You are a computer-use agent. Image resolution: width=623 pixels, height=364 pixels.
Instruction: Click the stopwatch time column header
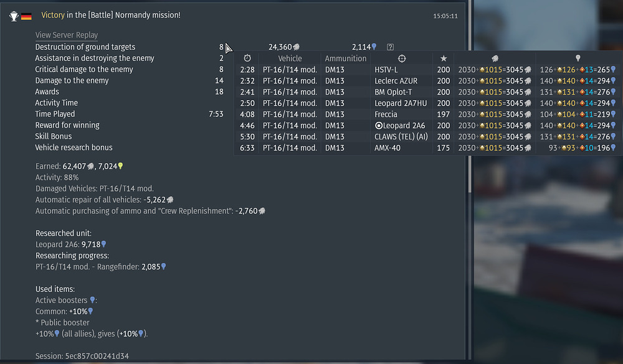[247, 58]
